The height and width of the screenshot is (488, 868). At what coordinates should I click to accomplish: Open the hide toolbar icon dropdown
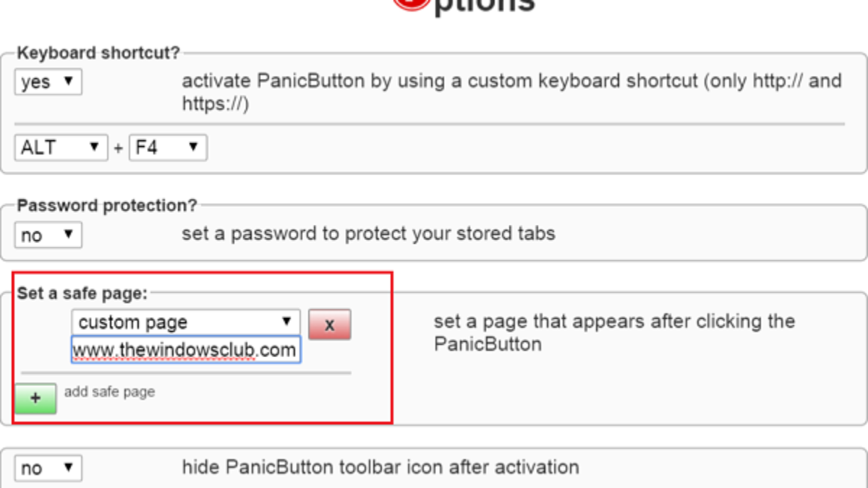click(x=48, y=468)
